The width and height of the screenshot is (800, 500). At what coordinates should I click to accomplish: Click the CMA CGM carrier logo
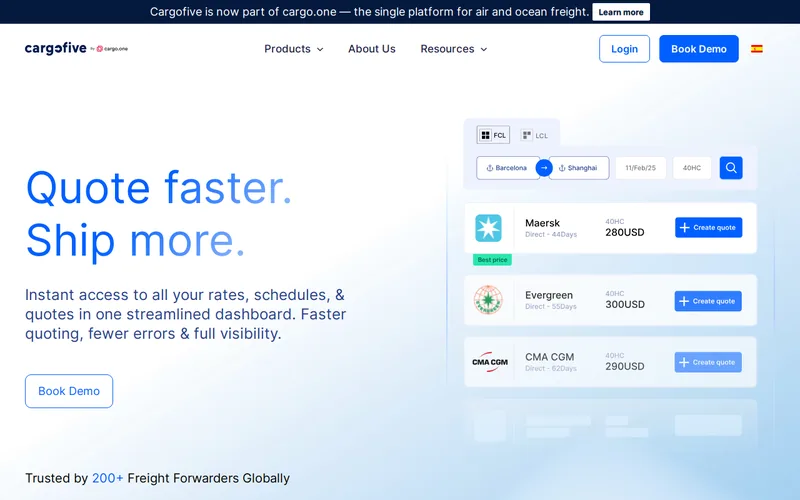click(490, 362)
